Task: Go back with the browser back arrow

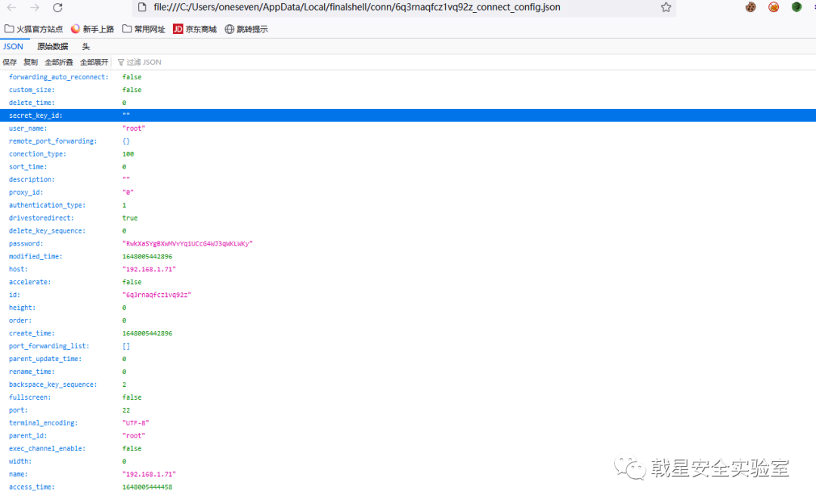Action: 11,8
